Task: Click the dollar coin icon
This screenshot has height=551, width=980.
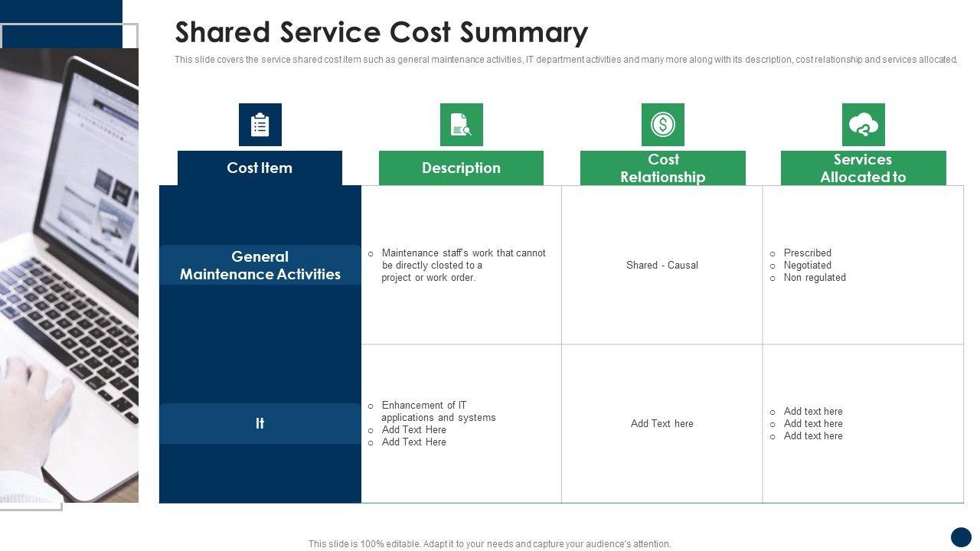Action: pyautogui.click(x=663, y=125)
